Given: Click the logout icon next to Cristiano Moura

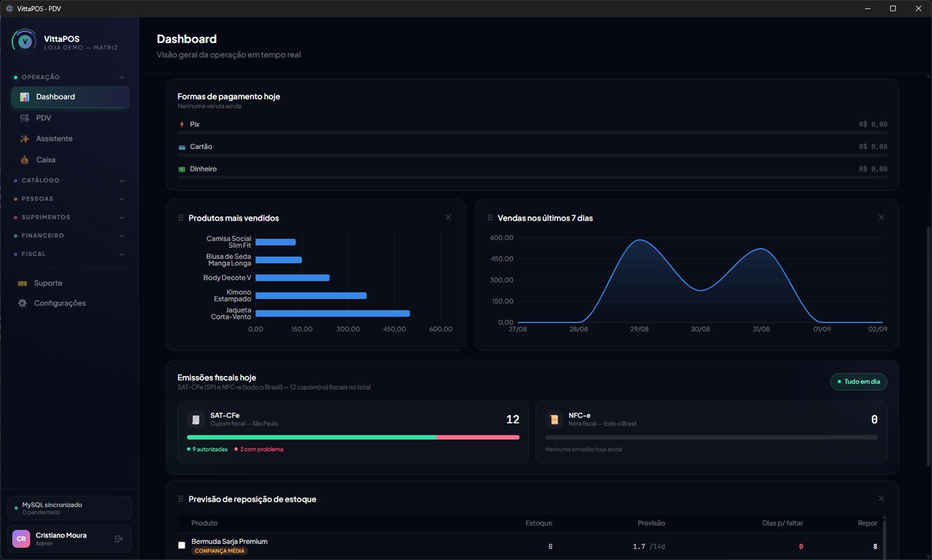Looking at the screenshot, I should tap(119, 539).
